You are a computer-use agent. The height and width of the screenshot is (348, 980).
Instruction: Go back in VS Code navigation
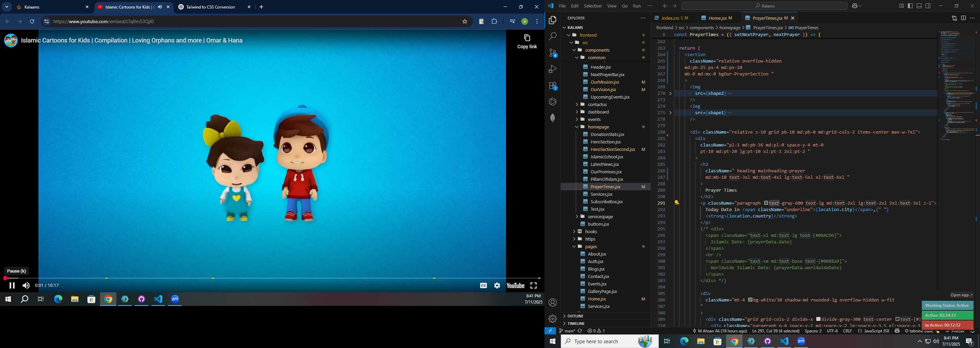pyautogui.click(x=665, y=6)
